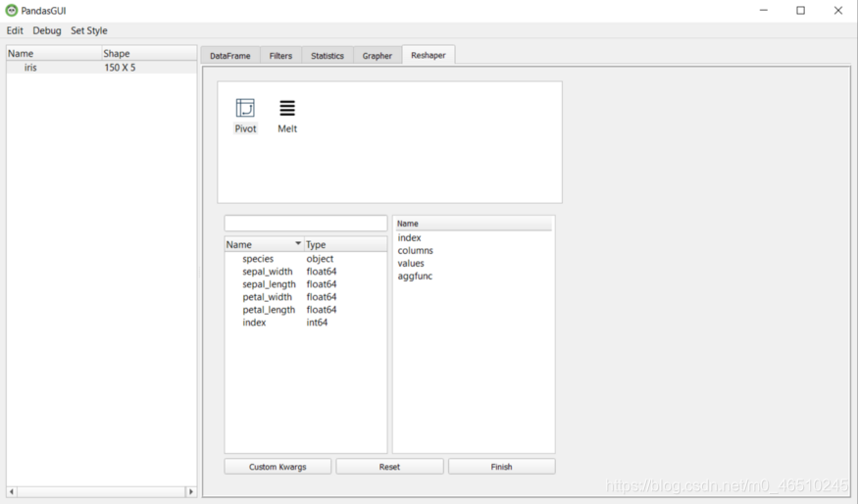Image resolution: width=858 pixels, height=504 pixels.
Task: Click the Shape header in dataframe list
Action: [x=149, y=53]
